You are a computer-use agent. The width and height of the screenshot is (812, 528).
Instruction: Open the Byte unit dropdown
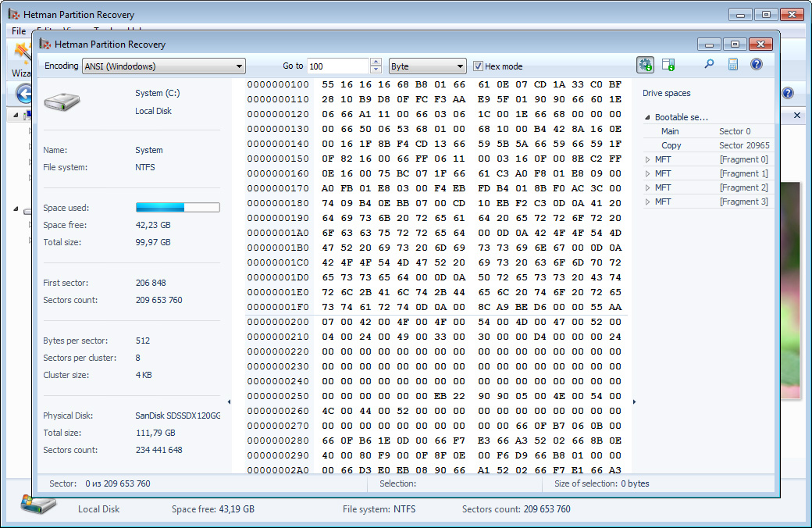point(427,66)
